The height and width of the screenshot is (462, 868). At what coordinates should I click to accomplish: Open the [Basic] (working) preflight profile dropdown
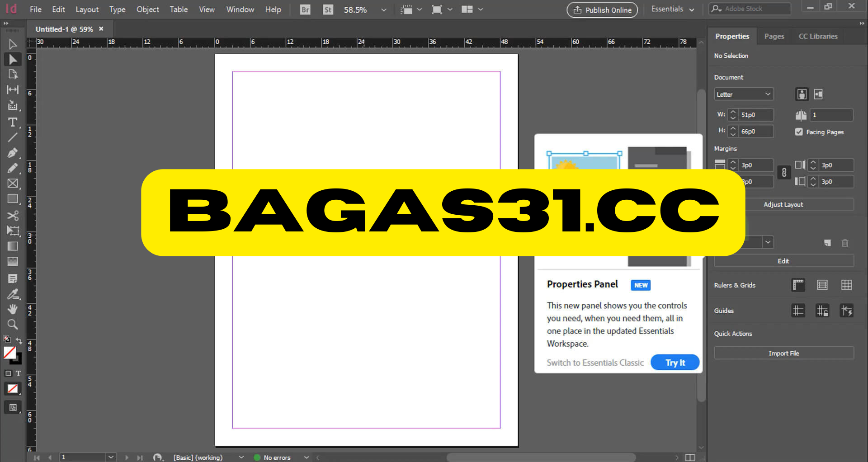[241, 457]
